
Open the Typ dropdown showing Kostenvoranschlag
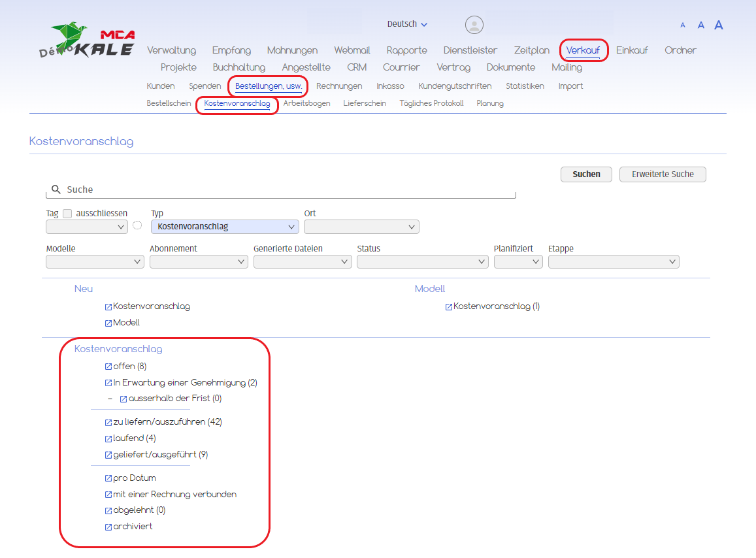coord(225,227)
